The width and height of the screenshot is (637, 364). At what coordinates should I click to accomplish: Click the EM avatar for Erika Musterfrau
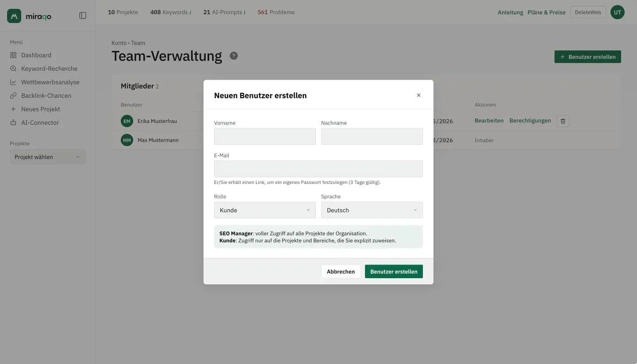(127, 121)
